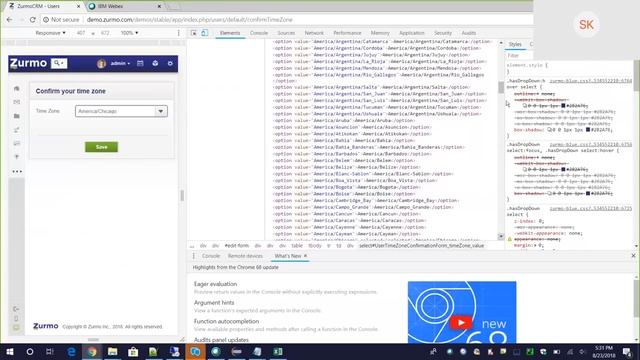Click the Styles Filter input field
Viewport: 640px width, 360px height.
tap(519, 56)
